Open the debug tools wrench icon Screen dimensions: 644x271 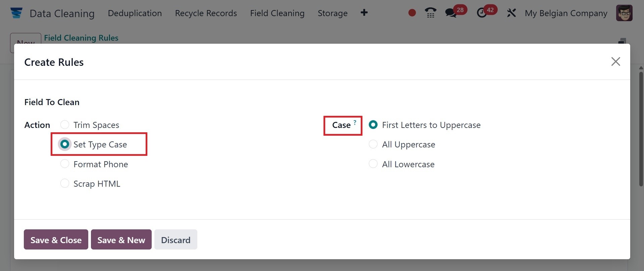[511, 13]
